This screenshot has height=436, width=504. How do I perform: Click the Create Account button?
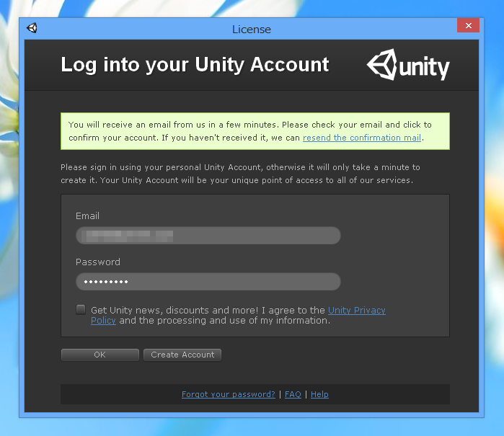pos(182,355)
